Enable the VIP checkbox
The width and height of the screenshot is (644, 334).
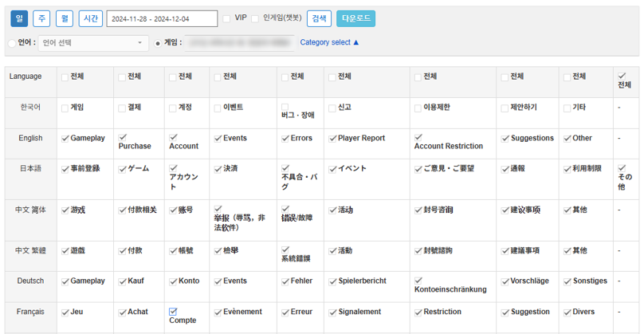[227, 18]
